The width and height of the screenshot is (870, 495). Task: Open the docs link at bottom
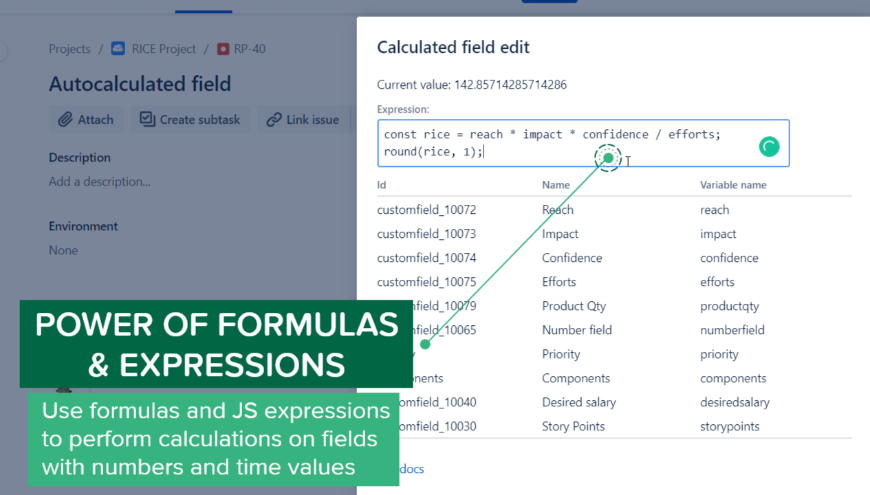(412, 469)
